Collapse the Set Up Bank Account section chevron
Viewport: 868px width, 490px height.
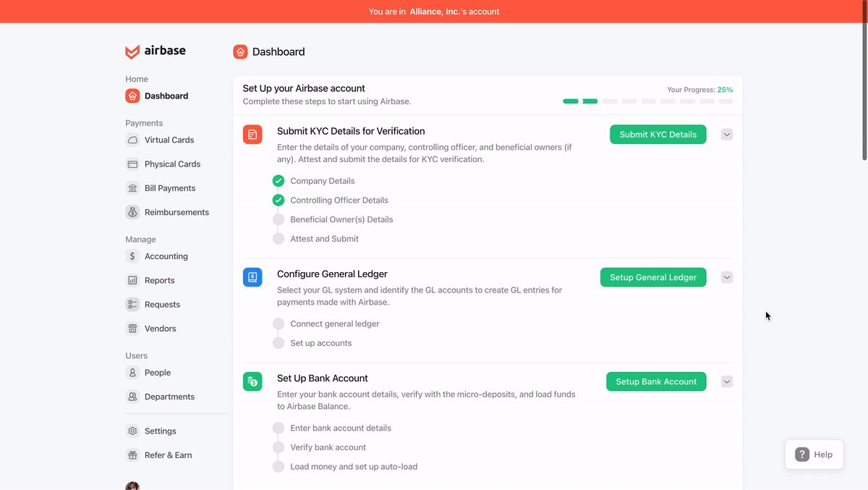[x=727, y=381]
